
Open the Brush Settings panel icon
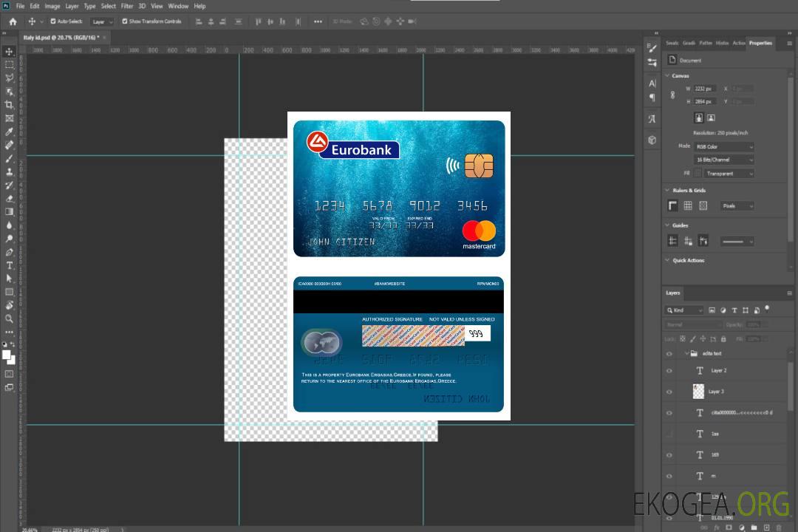pos(652,48)
